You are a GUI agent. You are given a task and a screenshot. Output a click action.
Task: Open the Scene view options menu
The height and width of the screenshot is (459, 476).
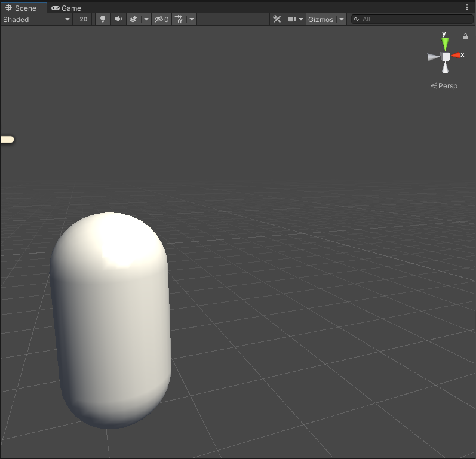coord(467,7)
